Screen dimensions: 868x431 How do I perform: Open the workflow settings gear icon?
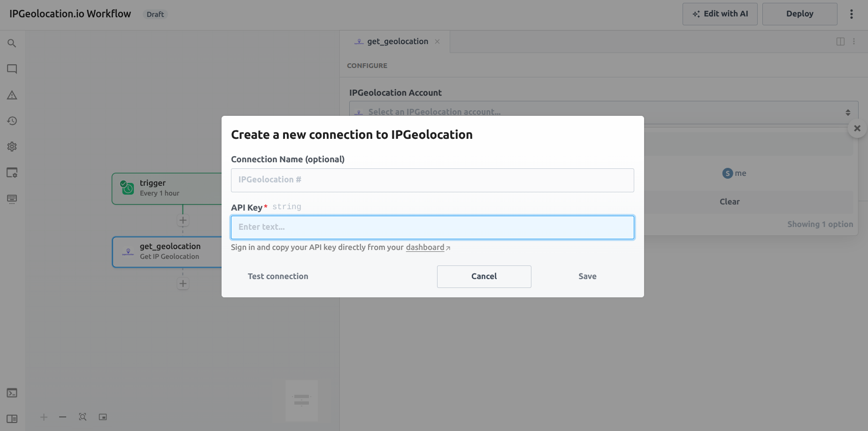pyautogui.click(x=12, y=147)
